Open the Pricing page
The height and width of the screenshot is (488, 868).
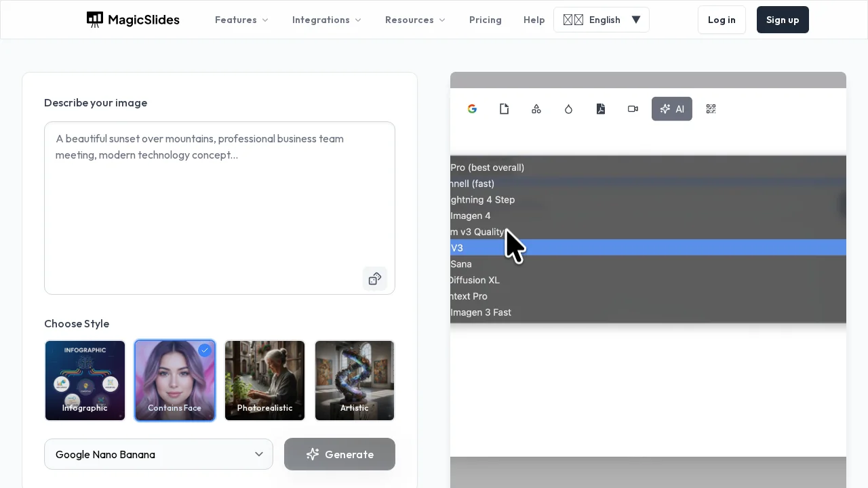tap(486, 20)
